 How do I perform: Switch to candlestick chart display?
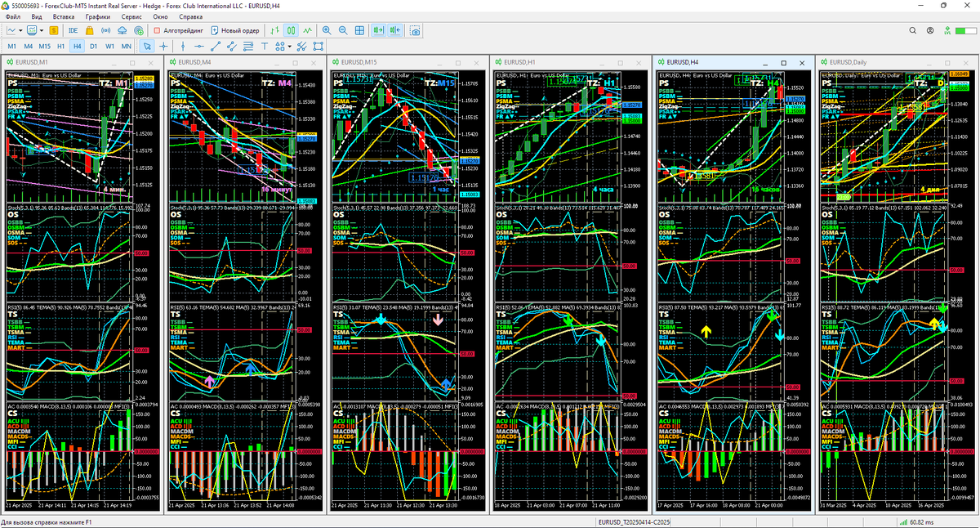point(291,30)
